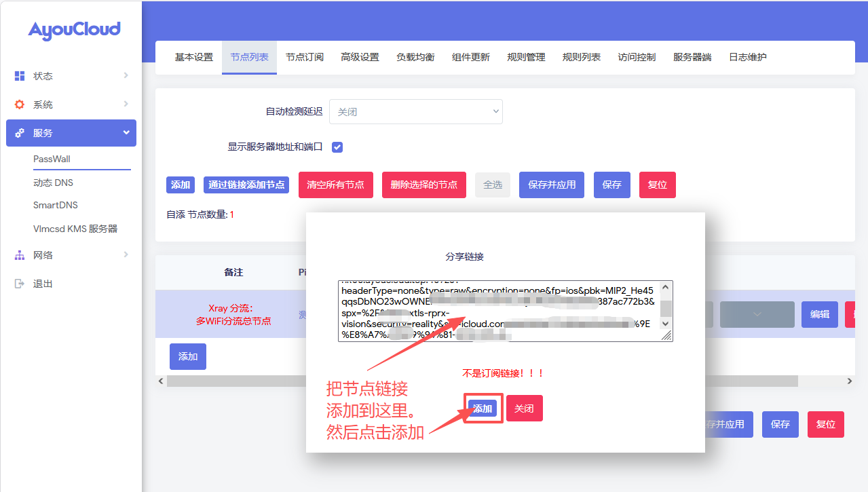868x492 pixels.
Task: Click the horizontal scrollbar right arrow
Action: tap(850, 381)
